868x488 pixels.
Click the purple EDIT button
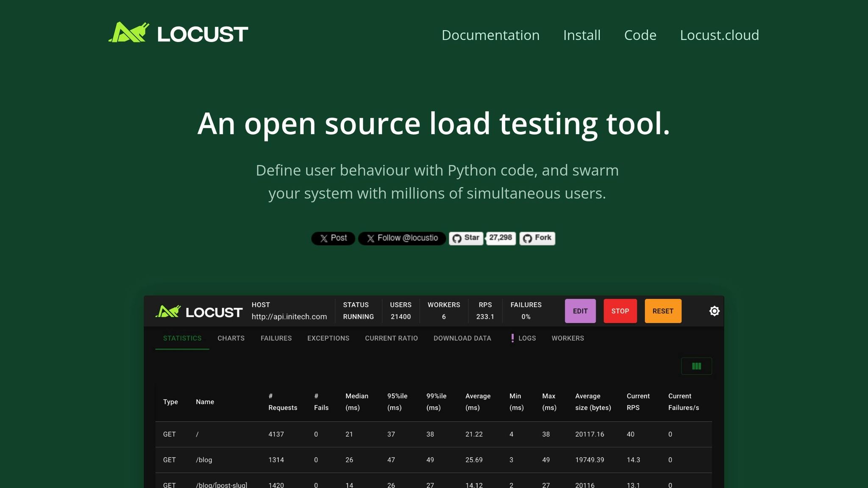580,311
